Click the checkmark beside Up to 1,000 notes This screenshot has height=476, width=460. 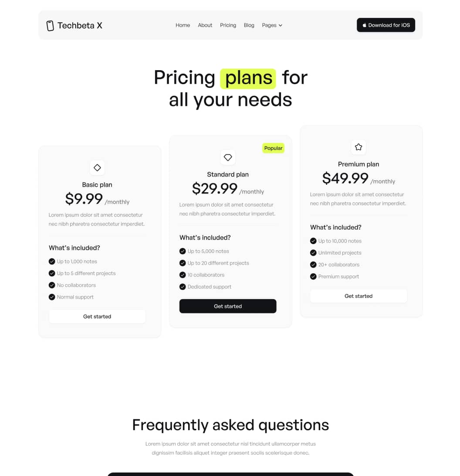(51, 261)
